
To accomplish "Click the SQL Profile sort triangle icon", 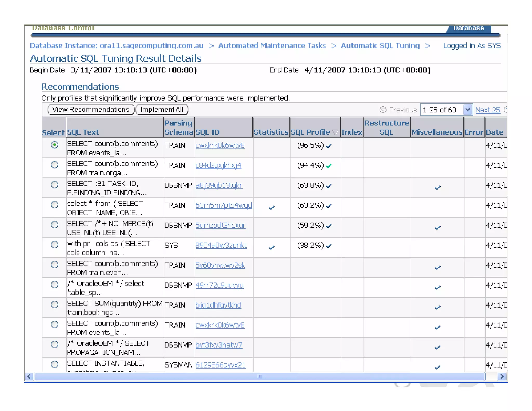I will pos(335,132).
